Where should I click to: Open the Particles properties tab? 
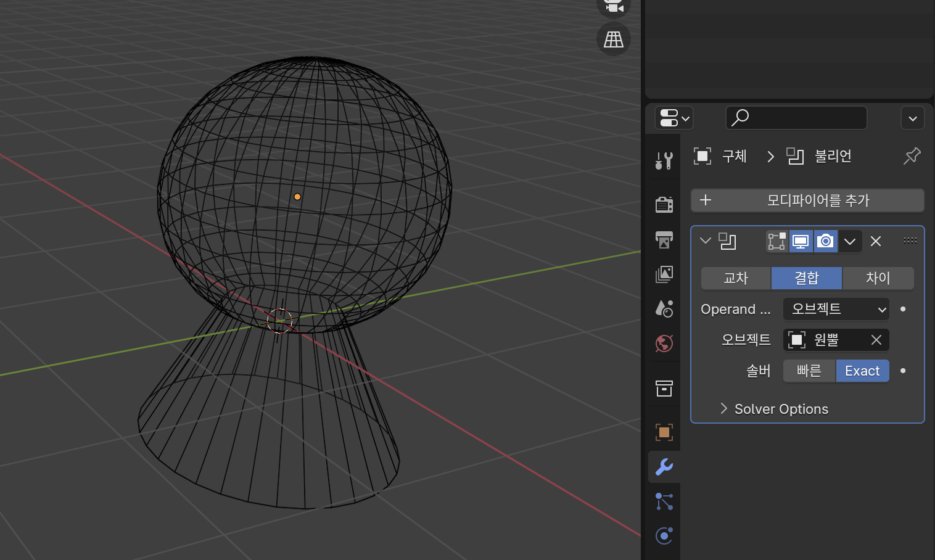click(x=664, y=501)
